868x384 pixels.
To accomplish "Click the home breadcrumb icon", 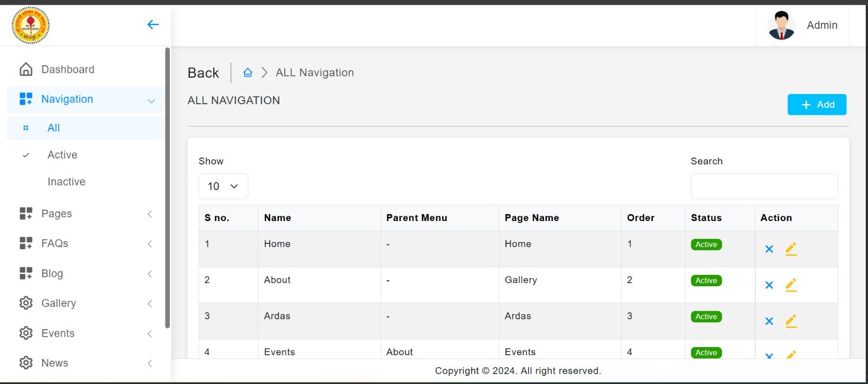I will 247,73.
